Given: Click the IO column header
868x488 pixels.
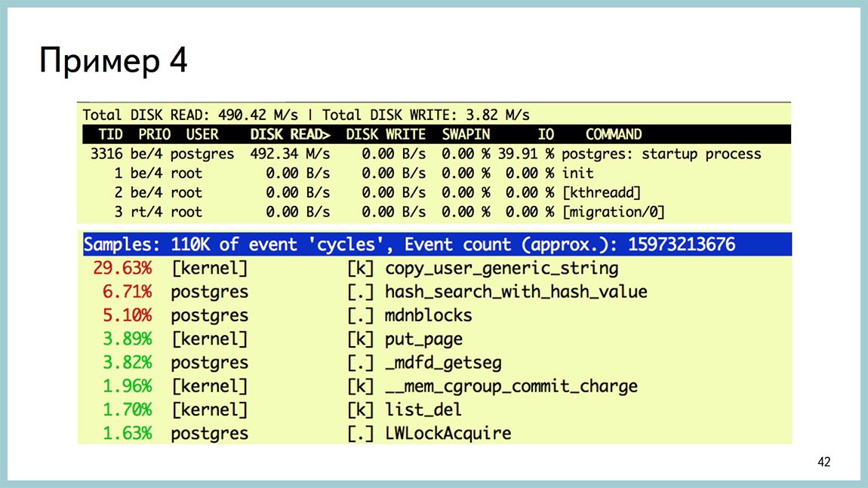Looking at the screenshot, I should (x=546, y=134).
